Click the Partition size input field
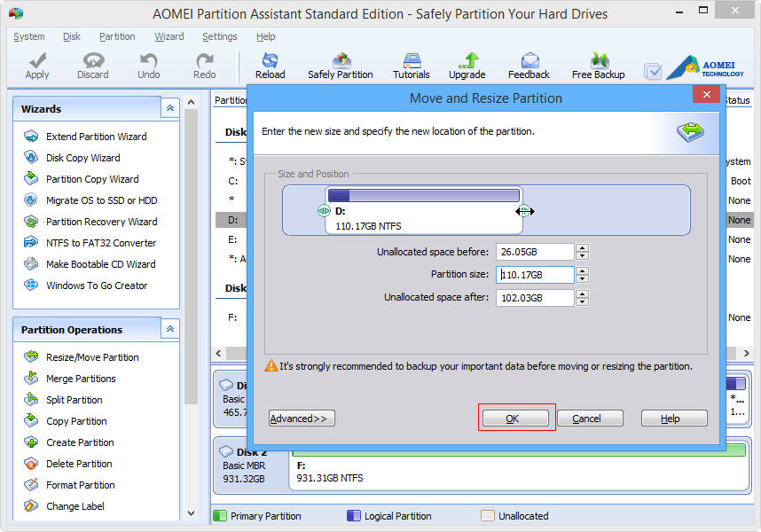This screenshot has width=761, height=532. (x=534, y=275)
